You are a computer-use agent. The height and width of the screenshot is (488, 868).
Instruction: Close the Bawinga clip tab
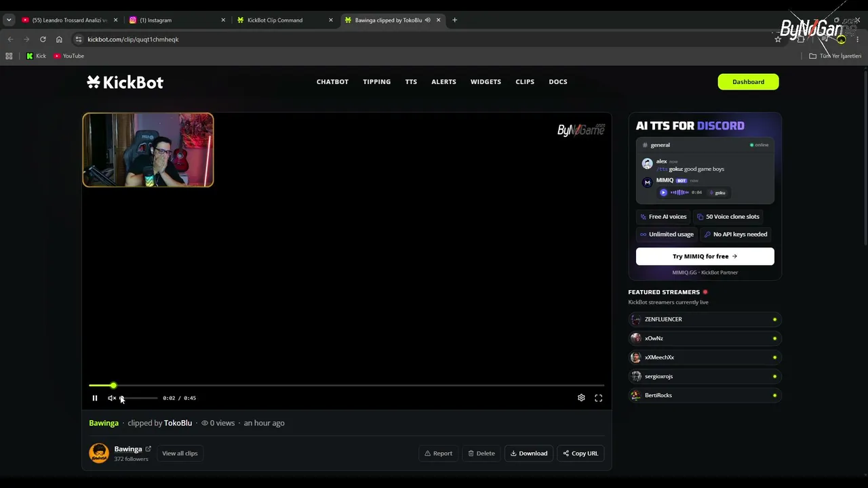coord(438,20)
